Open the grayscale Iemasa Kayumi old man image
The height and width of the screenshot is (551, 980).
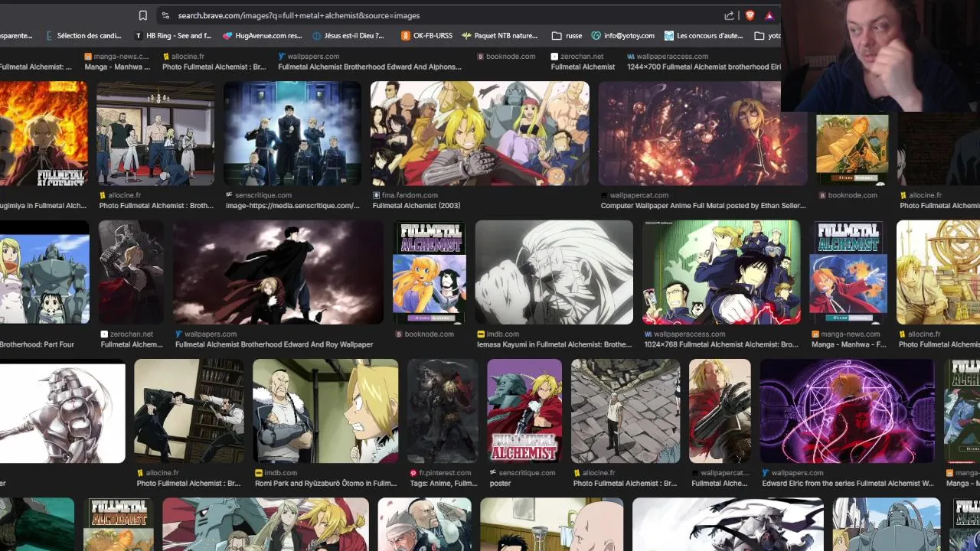(x=554, y=272)
